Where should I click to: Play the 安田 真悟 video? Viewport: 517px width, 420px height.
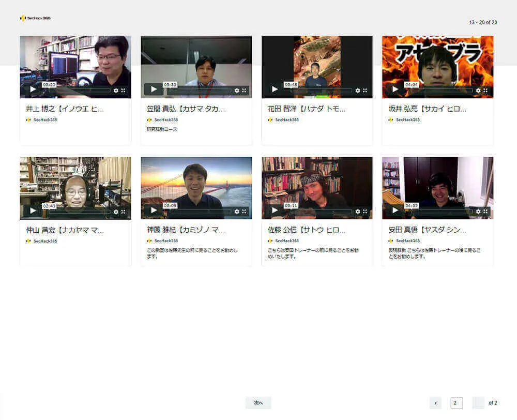point(395,211)
